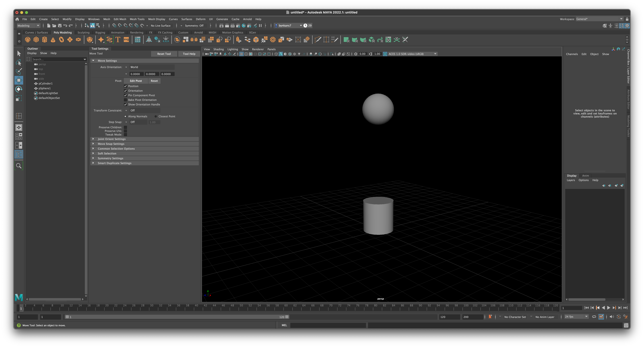Click the Center Pivot shelf icon
The image size is (644, 347).
tap(149, 40)
